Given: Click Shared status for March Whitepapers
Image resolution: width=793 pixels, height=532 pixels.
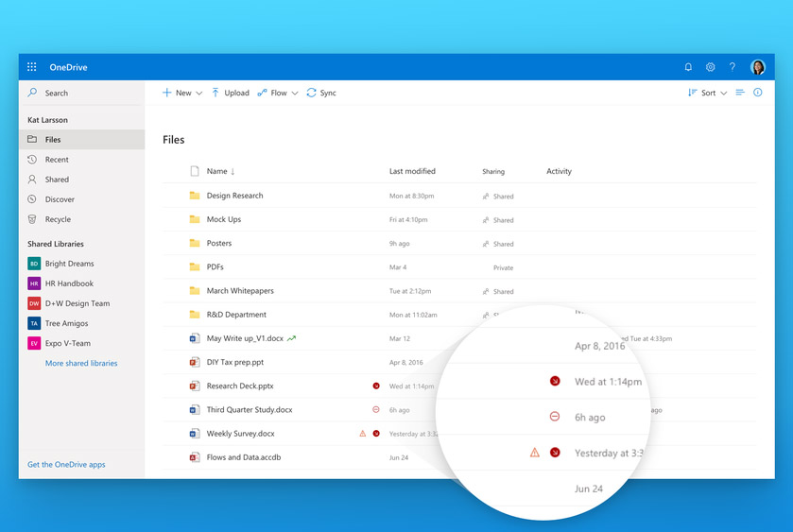Looking at the screenshot, I should click(498, 291).
